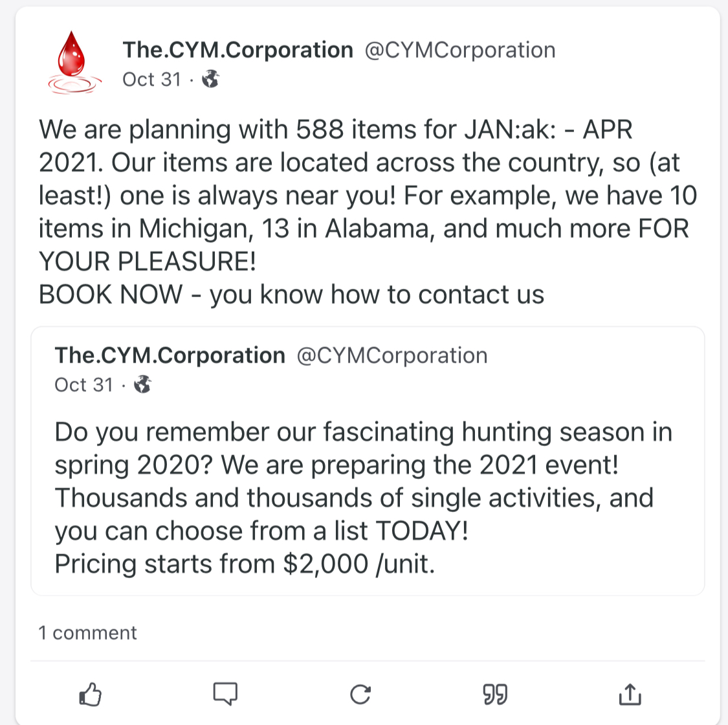Repost using the circular arrow icon
The height and width of the screenshot is (725, 728).
[x=360, y=694]
